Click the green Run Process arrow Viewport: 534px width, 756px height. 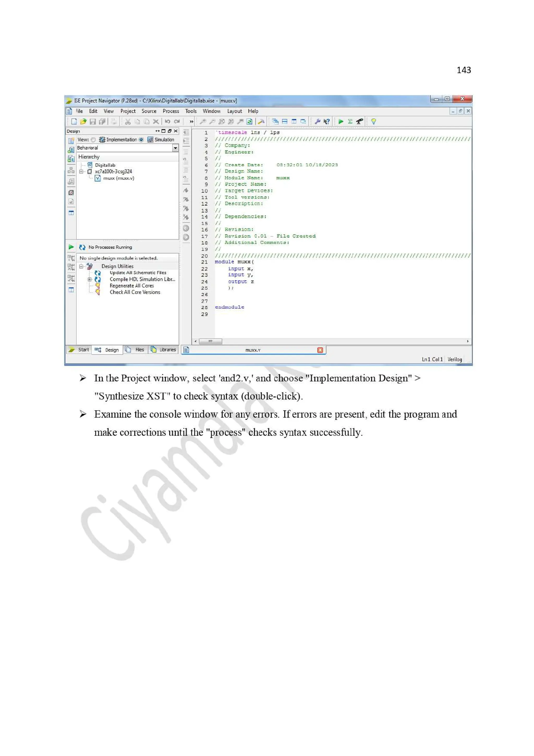(x=71, y=247)
